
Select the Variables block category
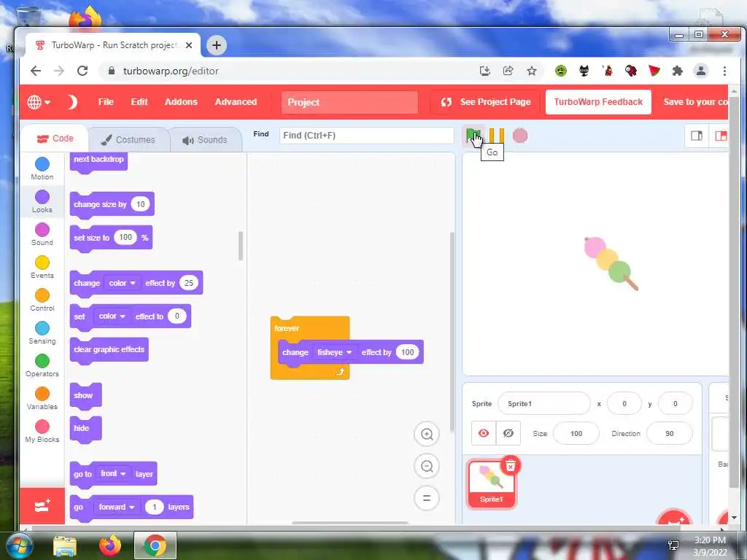point(42,399)
